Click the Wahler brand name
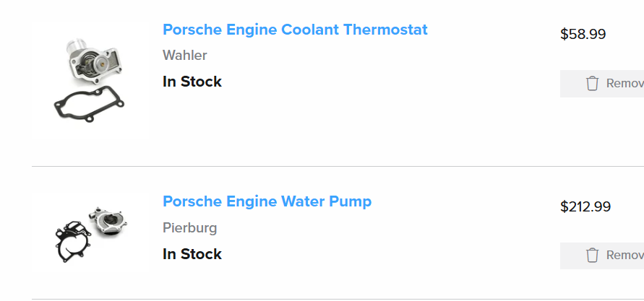Screen dimensions: 644x301 tap(185, 56)
